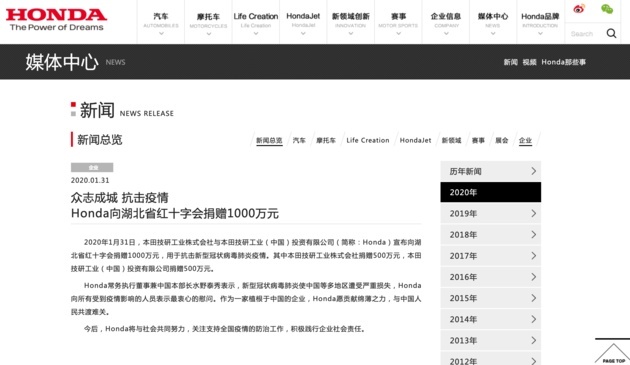Open 历年新闻 sidebar heading
This screenshot has height=365, width=630.
(x=491, y=171)
